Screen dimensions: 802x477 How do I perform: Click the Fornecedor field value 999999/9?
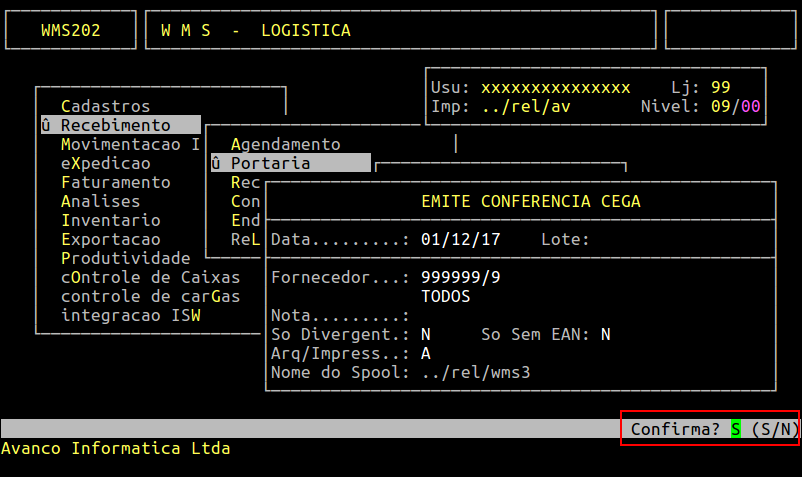(460, 277)
